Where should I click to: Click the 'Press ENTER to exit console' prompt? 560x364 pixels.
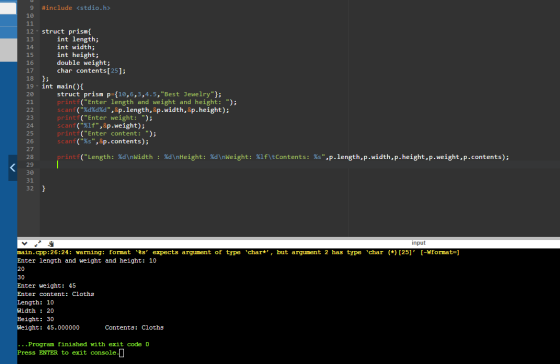67,353
